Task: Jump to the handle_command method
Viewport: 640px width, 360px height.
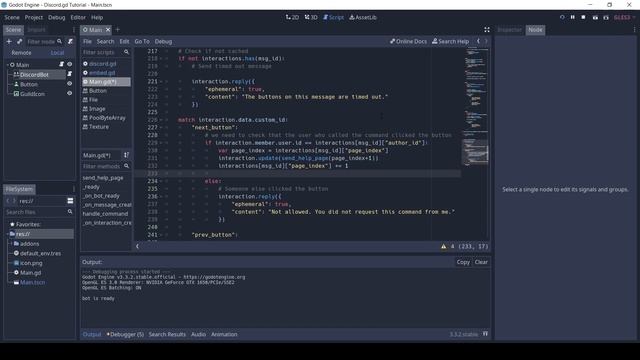Action: coord(105,214)
